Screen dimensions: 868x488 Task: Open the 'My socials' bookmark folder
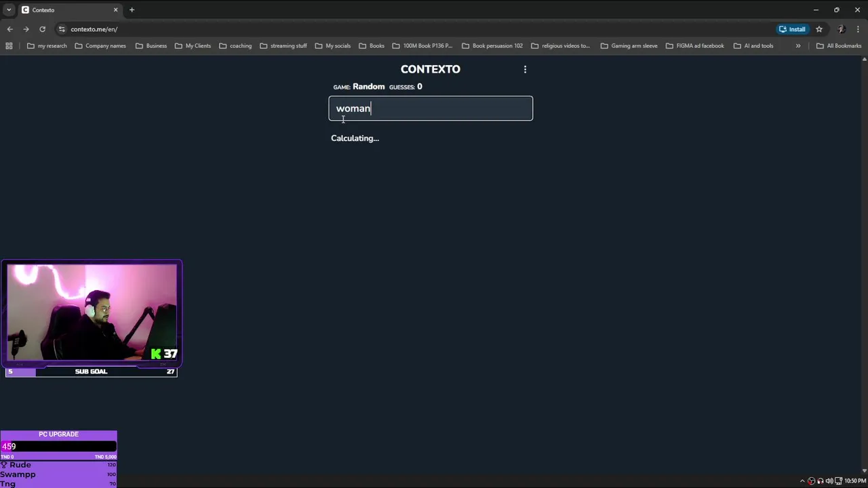[x=333, y=45]
